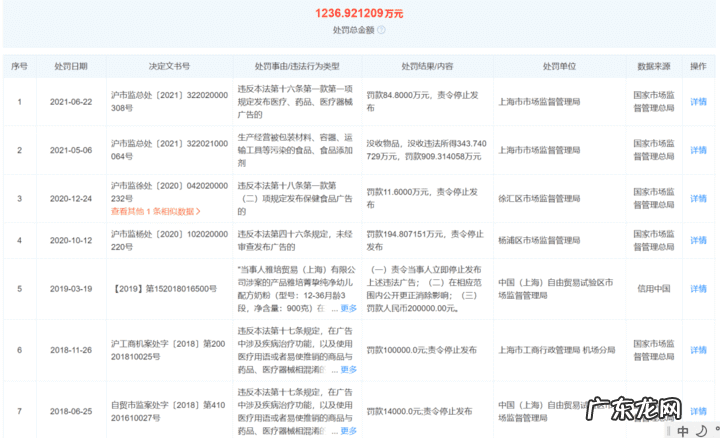Expand 更多 in row 6 violation description
Image resolution: width=720 pixels, height=438 pixels.
pos(349,369)
